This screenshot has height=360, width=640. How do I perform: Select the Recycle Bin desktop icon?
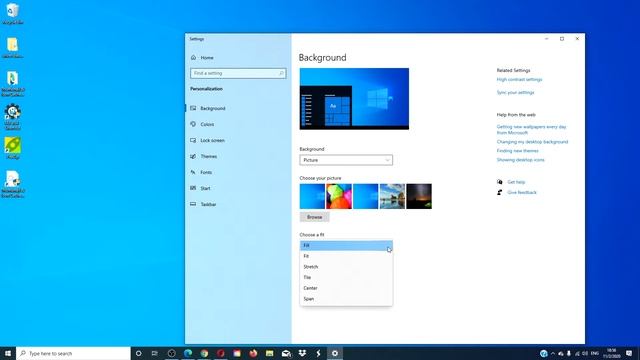pyautogui.click(x=13, y=13)
